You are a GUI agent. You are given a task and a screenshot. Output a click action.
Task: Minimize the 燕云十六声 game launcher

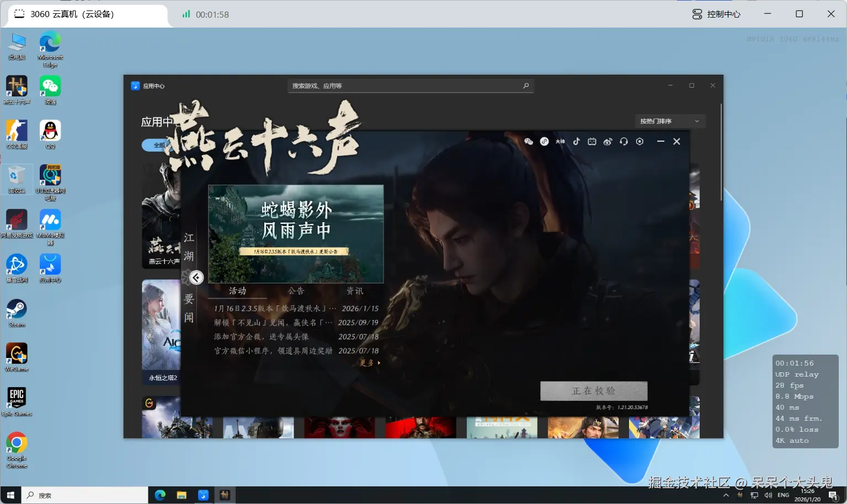tap(660, 142)
